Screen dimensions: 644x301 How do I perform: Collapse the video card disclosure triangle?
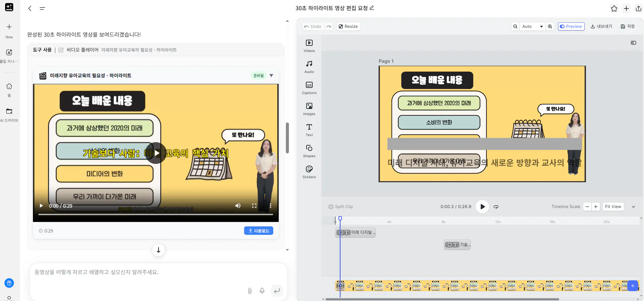click(x=271, y=75)
